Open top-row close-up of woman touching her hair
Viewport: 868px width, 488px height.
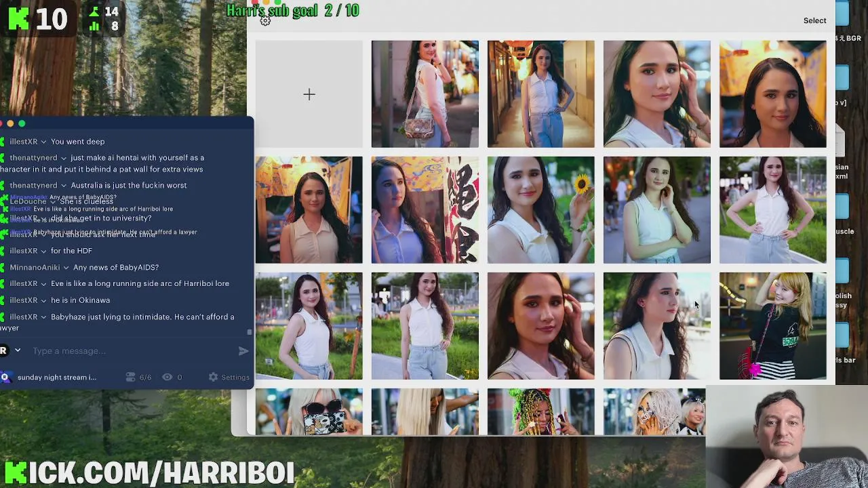pyautogui.click(x=656, y=94)
